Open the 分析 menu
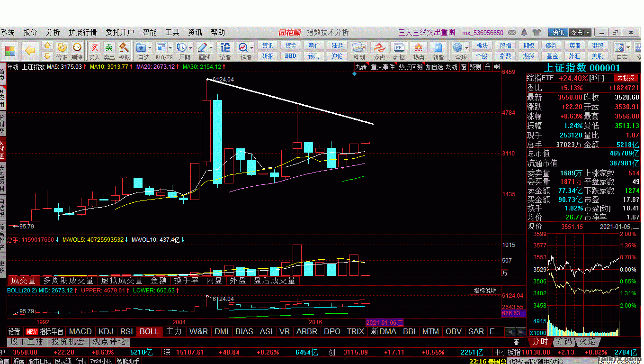Image resolution: width=644 pixels, height=364 pixels. tap(53, 32)
